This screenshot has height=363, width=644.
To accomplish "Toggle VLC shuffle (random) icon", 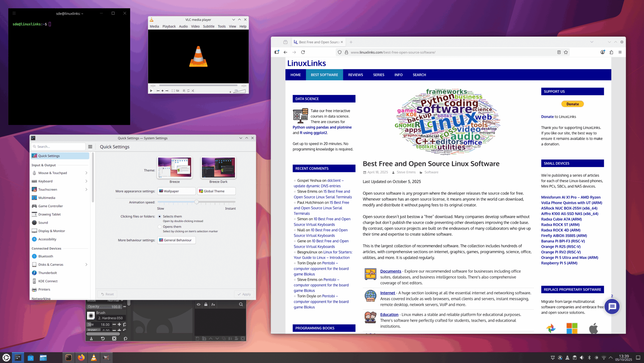I will tap(193, 91).
